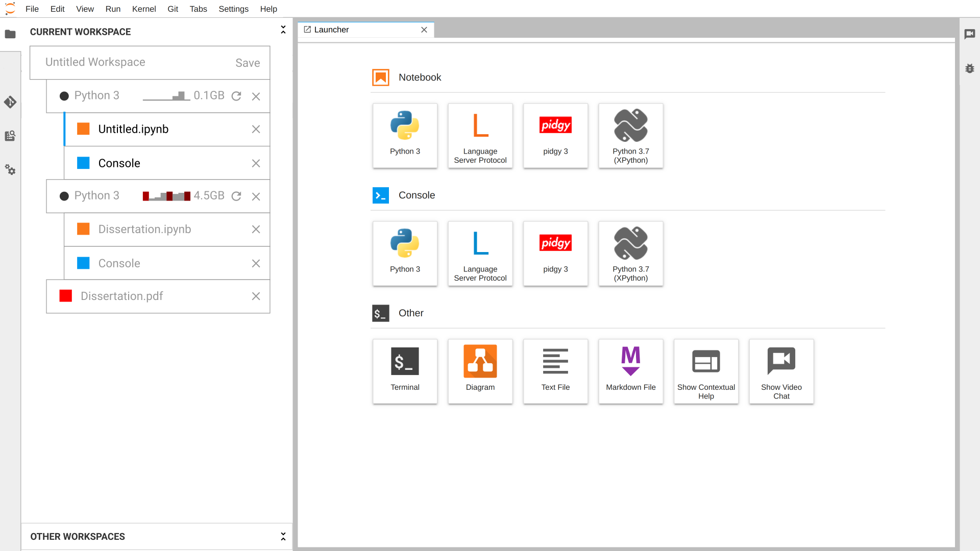Open the video chat sidebar panel
The width and height of the screenshot is (980, 551).
[x=970, y=34]
